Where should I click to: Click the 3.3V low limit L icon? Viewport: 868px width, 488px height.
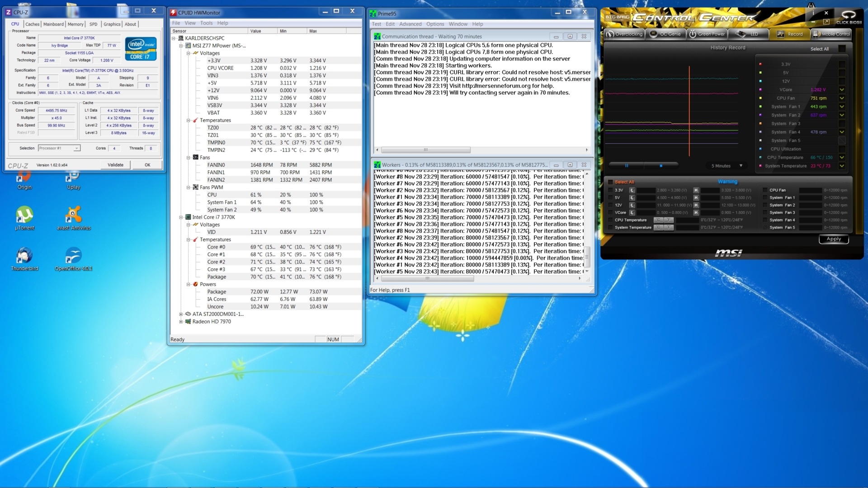coord(632,190)
